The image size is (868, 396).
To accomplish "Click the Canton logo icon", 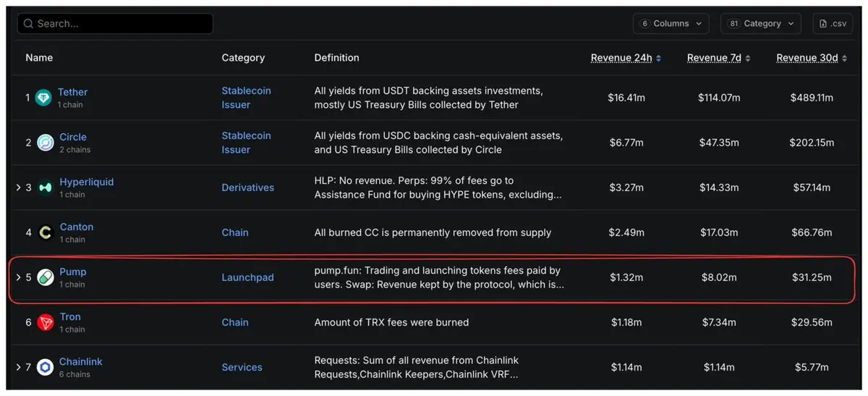I will (45, 232).
